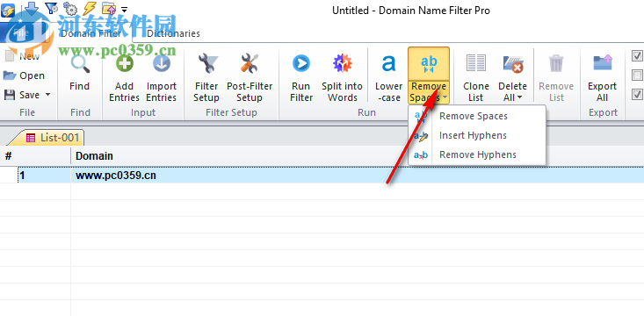
Task: Choose Remove Hyphens from the dropdown menu
Action: (477, 154)
